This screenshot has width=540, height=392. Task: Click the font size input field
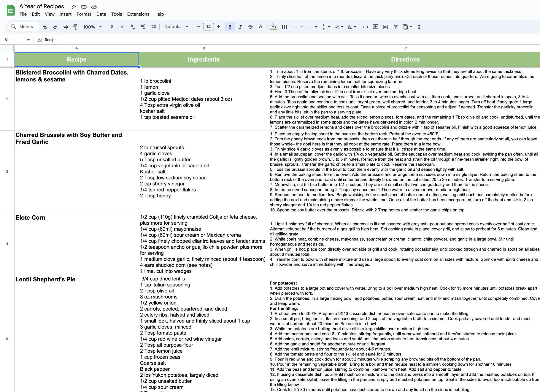click(x=208, y=27)
